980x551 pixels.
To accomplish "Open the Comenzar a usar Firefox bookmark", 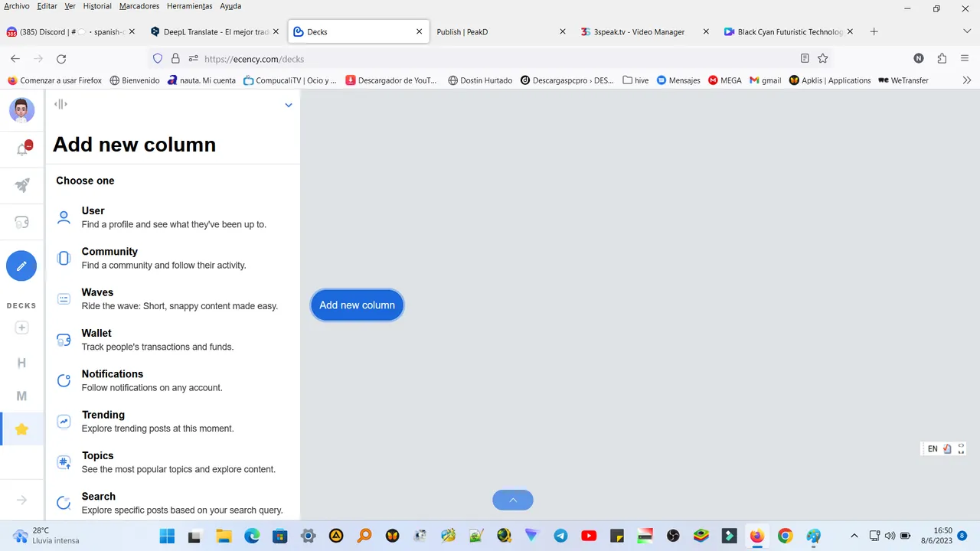I will click(54, 80).
